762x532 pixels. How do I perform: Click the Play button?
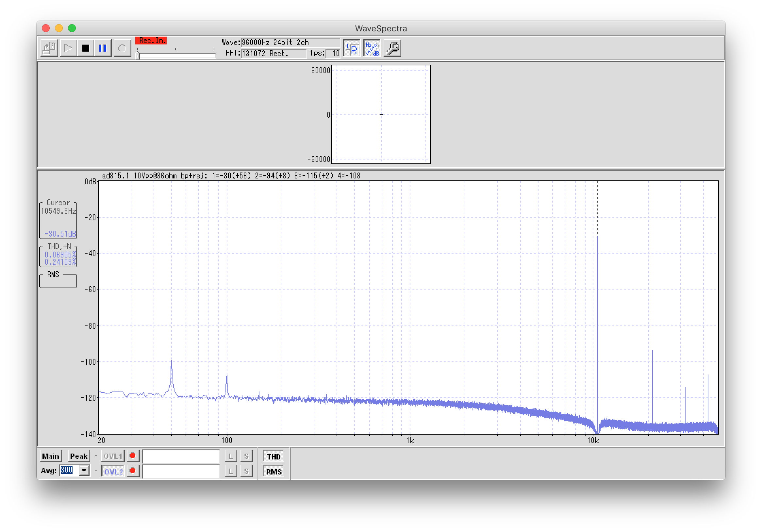coord(68,48)
